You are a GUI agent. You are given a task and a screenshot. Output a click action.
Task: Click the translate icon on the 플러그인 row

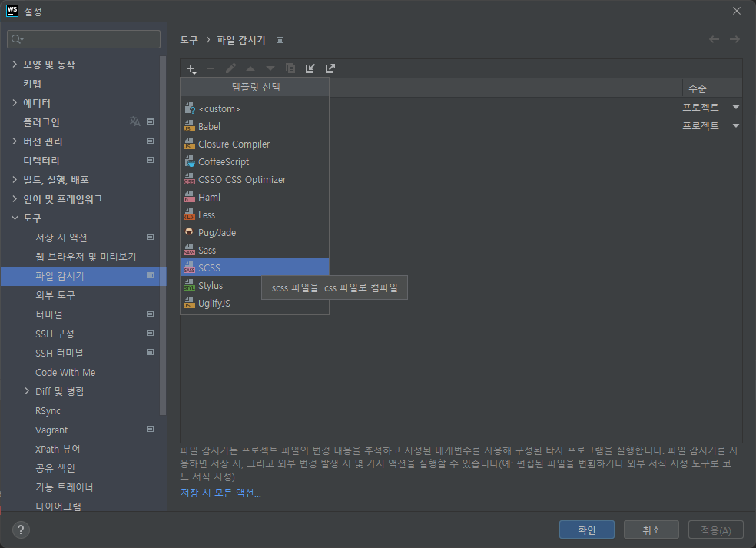coord(135,121)
